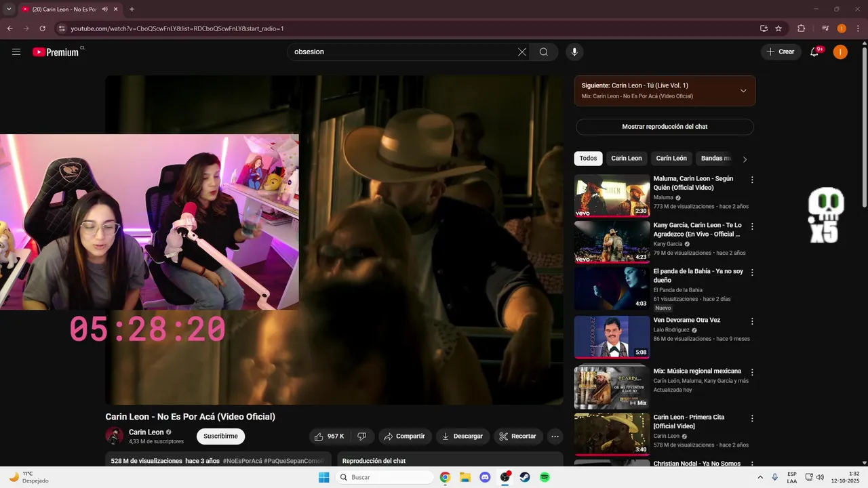Open Discord from the taskbar
The width and height of the screenshot is (868, 488).
485,477
